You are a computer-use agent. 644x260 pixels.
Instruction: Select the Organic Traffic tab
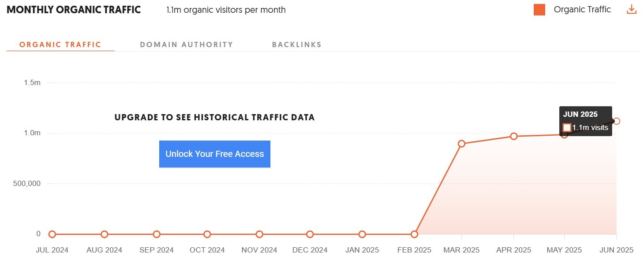(x=60, y=45)
